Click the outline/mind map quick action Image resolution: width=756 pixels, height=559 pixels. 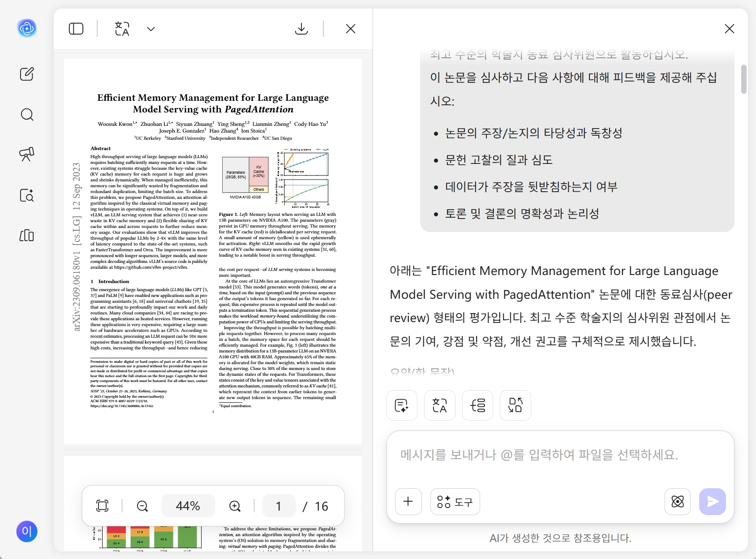tap(477, 405)
